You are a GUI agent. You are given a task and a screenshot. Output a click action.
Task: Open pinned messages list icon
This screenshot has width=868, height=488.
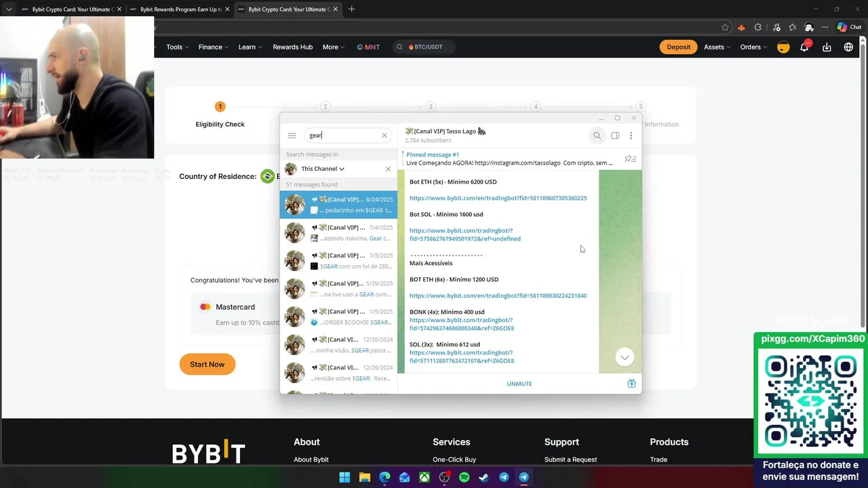click(x=630, y=159)
